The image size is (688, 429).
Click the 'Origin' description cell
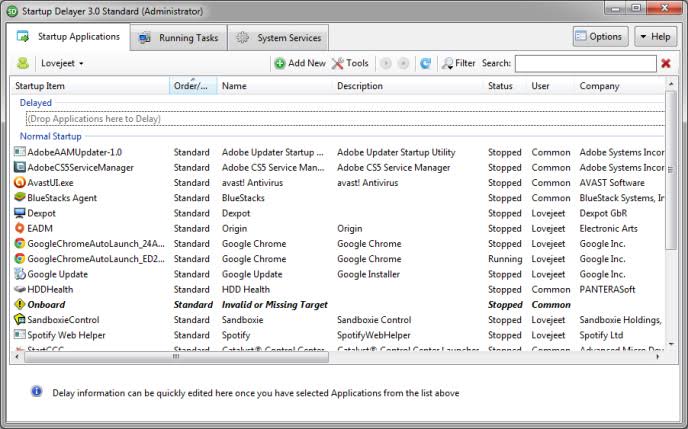coord(349,229)
